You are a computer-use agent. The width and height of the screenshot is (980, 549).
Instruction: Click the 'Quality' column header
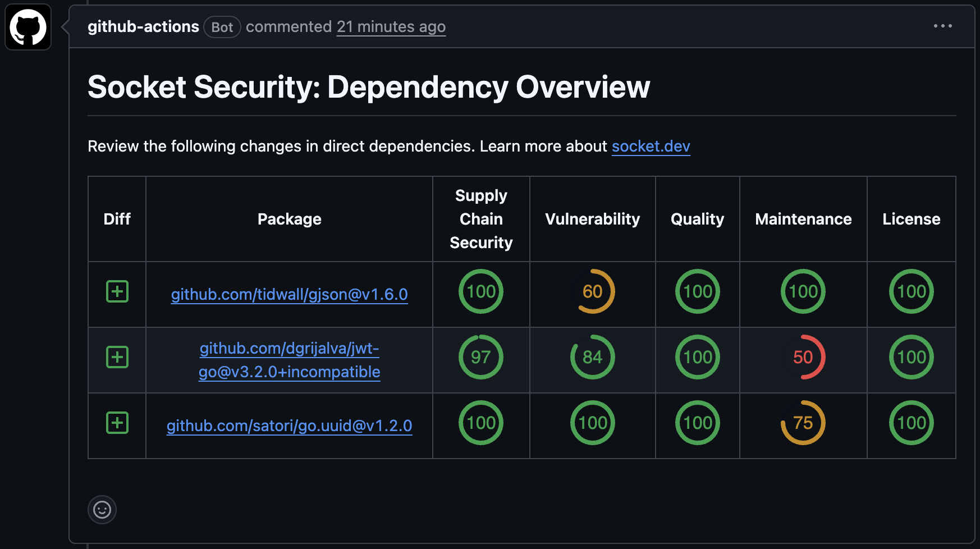click(x=698, y=219)
